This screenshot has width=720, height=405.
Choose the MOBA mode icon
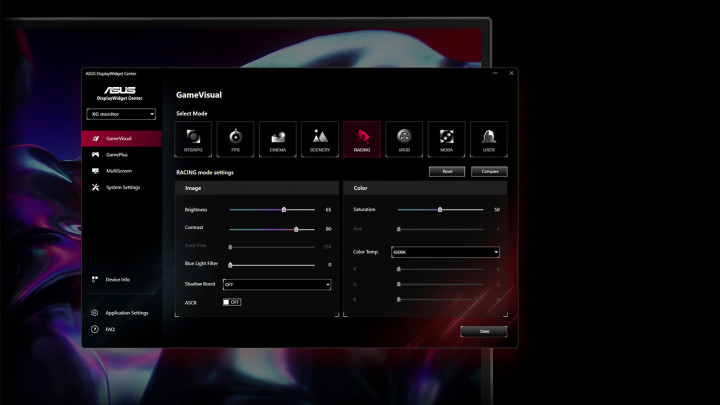click(x=446, y=139)
